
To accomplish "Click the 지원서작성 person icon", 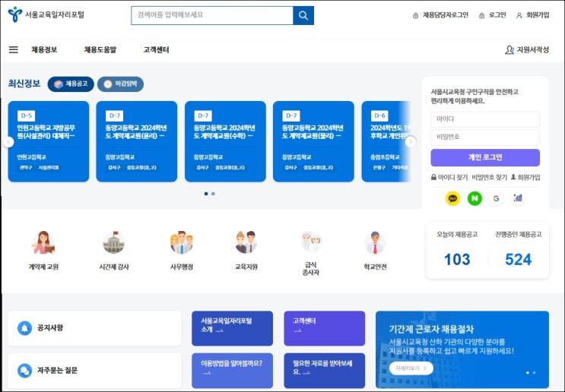I will tap(509, 49).
